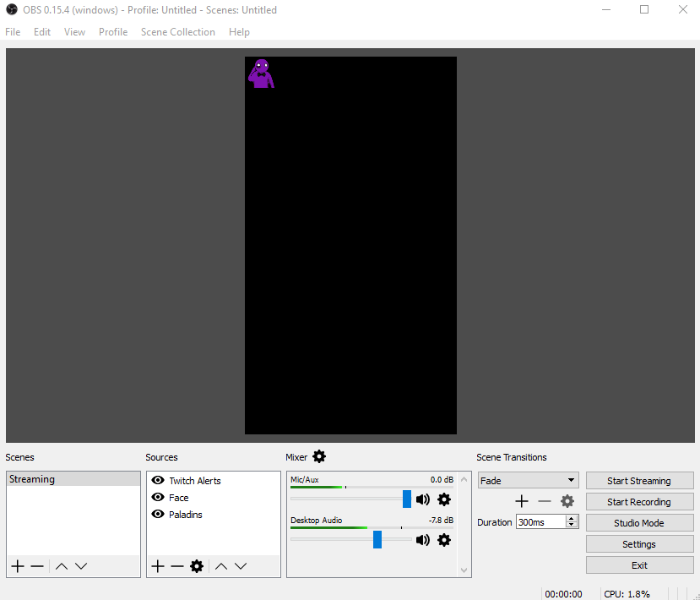Maximize the OBS window
The image size is (700, 600).
point(644,9)
